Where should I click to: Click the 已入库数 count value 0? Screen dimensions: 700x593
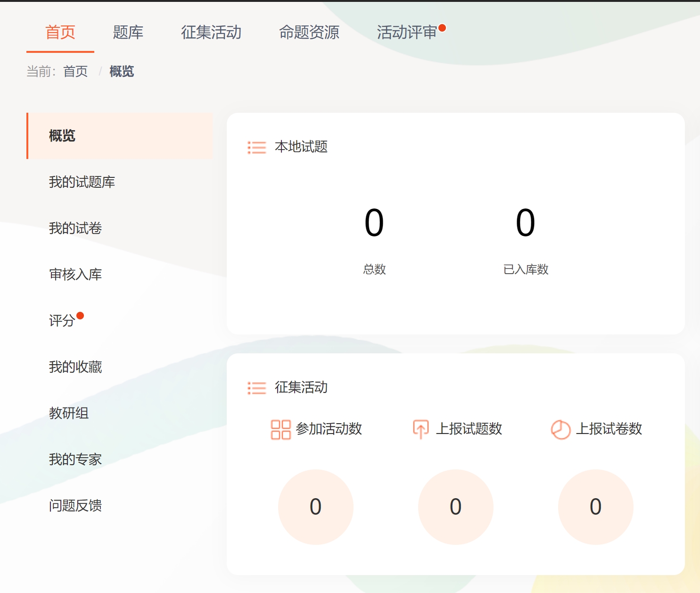pyautogui.click(x=526, y=223)
